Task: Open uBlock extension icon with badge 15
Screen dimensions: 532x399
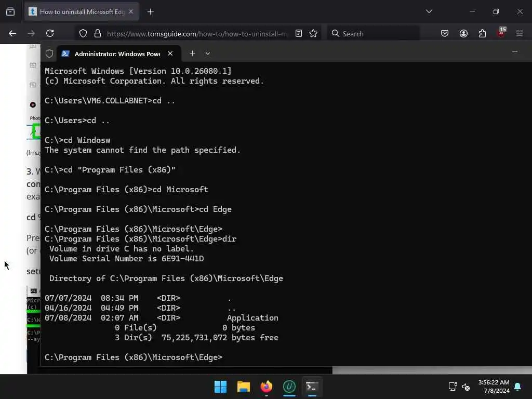Action: pyautogui.click(x=501, y=33)
